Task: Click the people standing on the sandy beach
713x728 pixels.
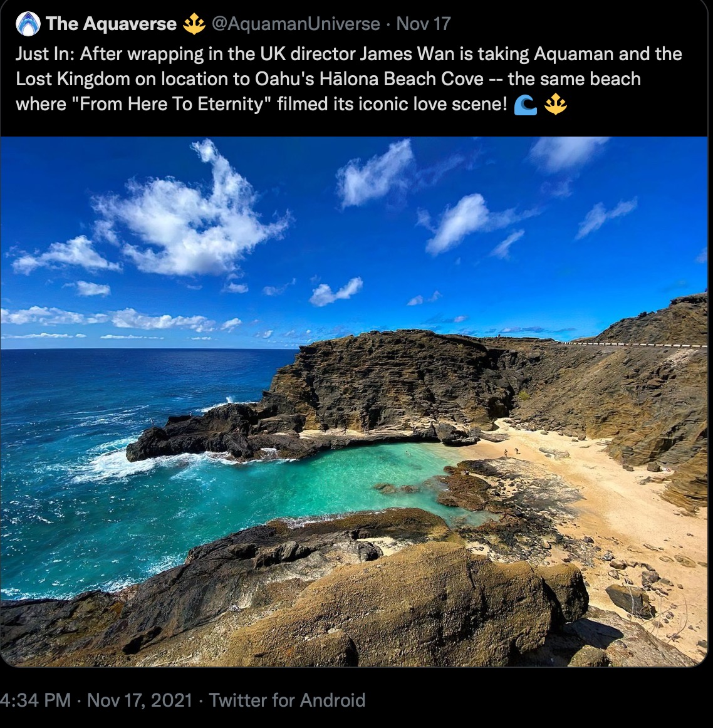Action: (511, 453)
